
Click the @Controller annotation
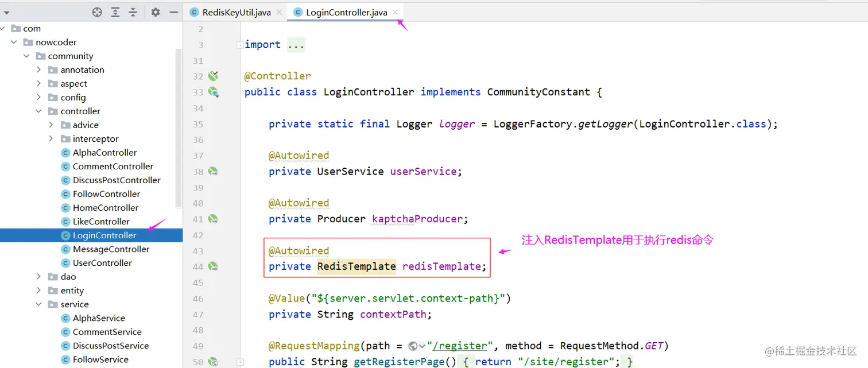coord(278,76)
